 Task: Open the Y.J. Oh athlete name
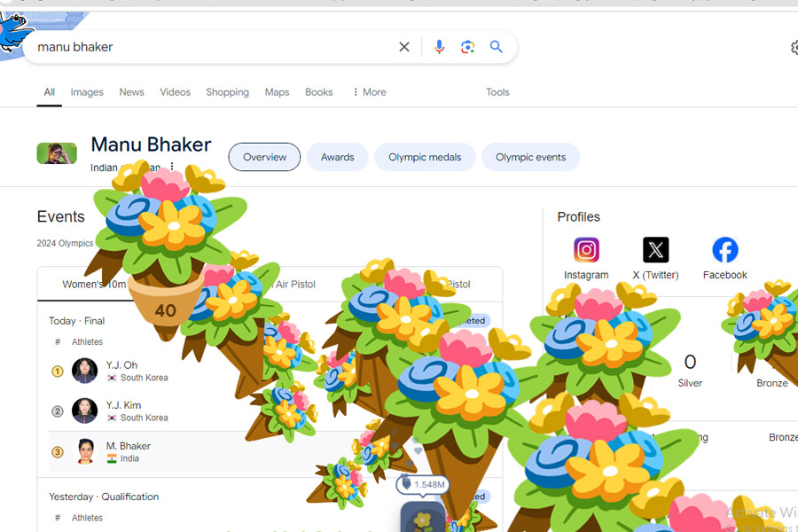(121, 365)
